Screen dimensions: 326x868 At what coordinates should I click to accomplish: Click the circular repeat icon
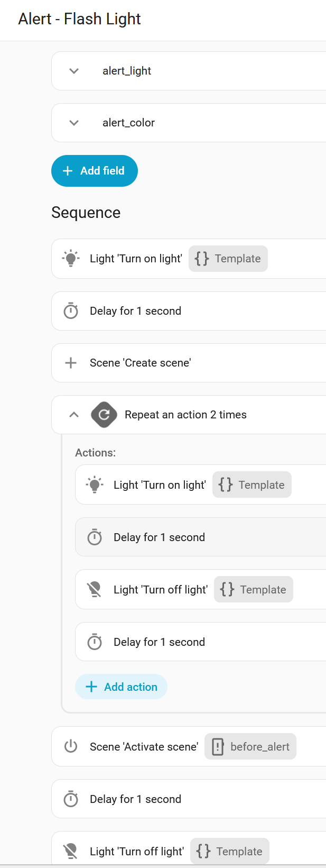click(x=104, y=415)
